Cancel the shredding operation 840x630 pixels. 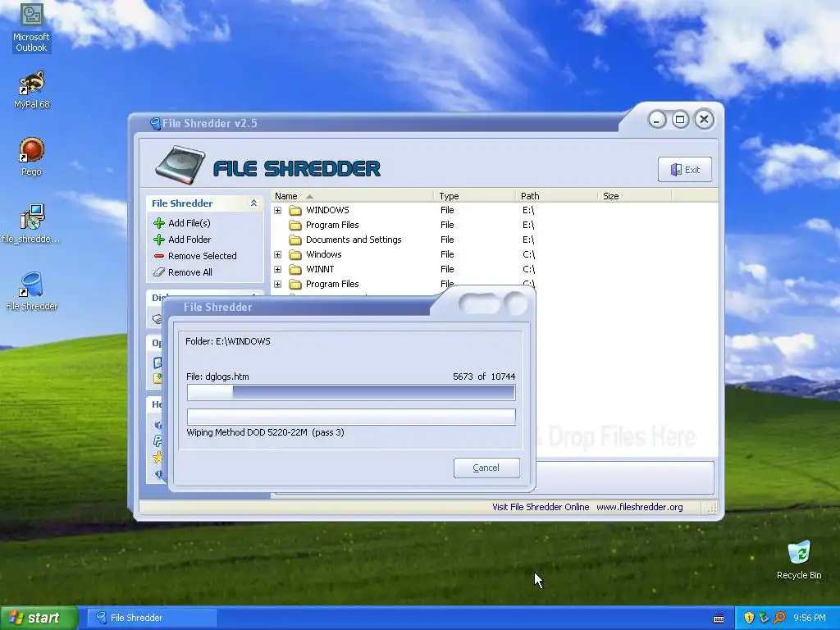click(486, 468)
